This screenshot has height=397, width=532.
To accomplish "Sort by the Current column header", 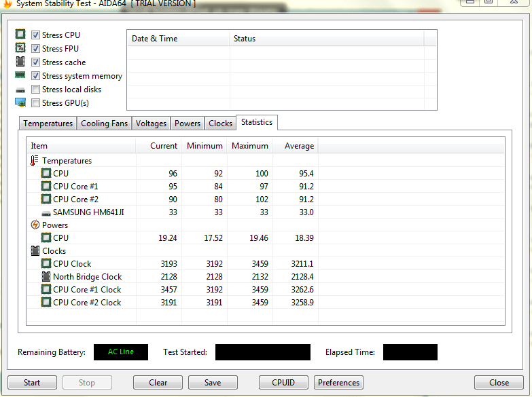I will [158, 146].
